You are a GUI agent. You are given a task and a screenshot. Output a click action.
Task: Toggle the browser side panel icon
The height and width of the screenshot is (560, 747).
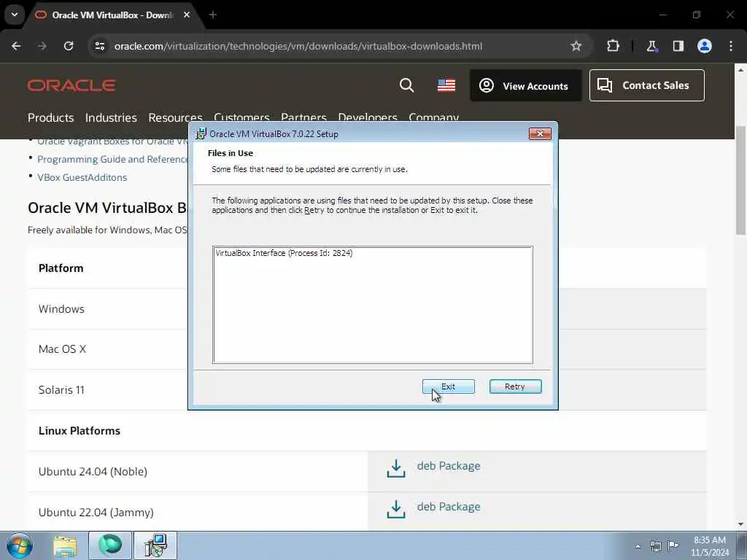pos(678,46)
